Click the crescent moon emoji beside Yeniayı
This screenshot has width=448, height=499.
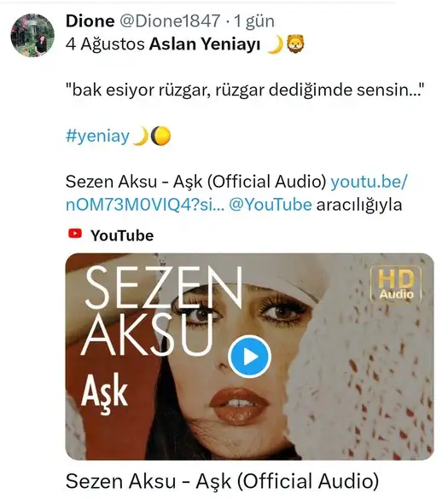[275, 44]
